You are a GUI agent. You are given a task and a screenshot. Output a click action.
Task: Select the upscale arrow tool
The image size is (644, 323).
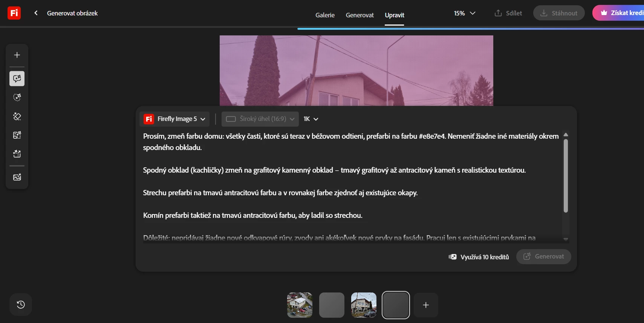(x=17, y=154)
